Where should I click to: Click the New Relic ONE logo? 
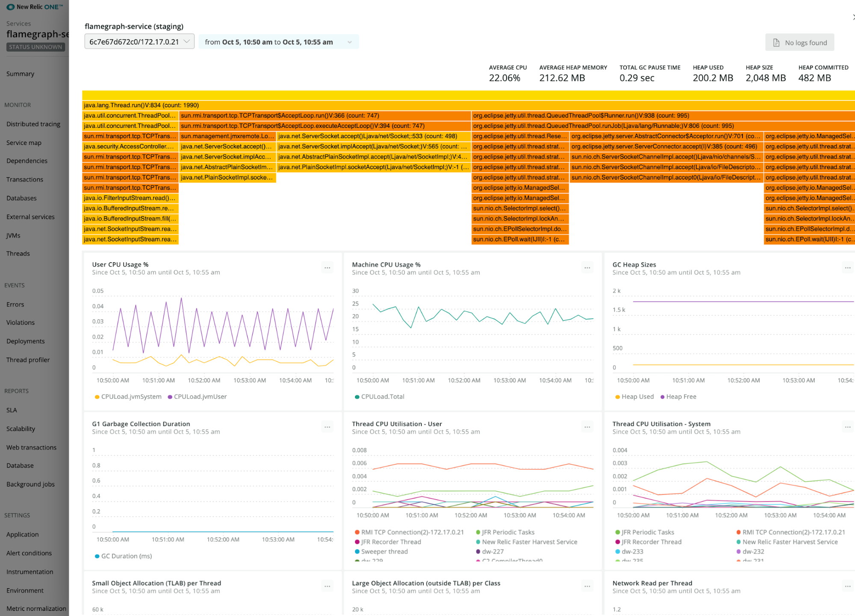pyautogui.click(x=34, y=7)
